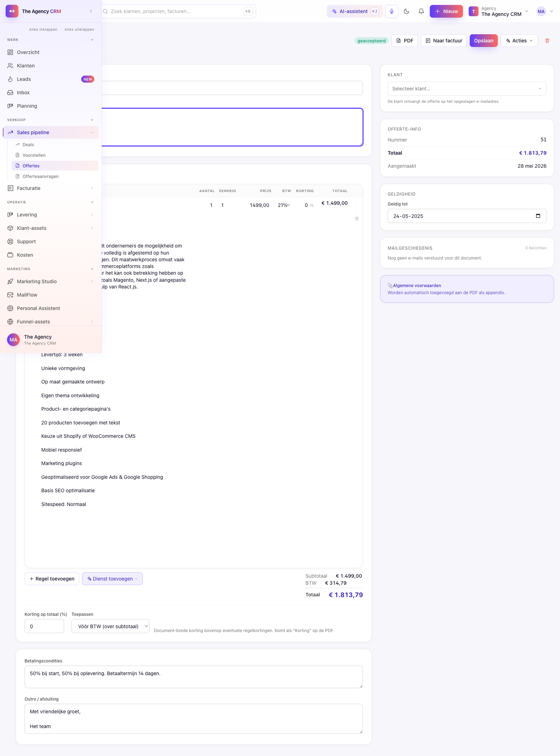Click the MA avatar in the top bar
The image size is (560, 756).
(x=541, y=11)
